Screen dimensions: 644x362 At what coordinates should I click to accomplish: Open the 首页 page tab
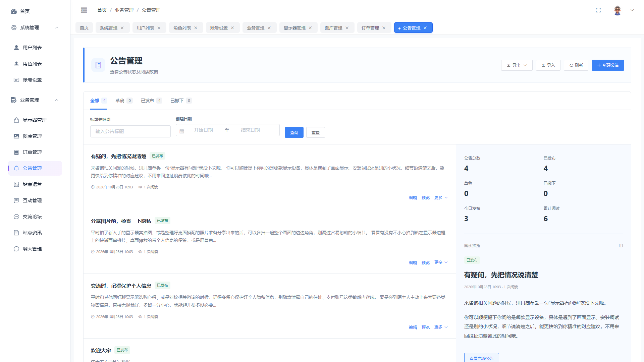pos(84,28)
